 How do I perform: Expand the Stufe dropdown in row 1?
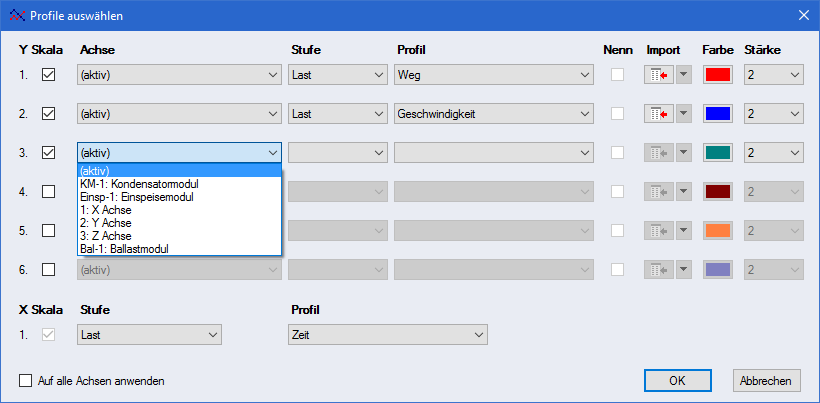pos(338,75)
